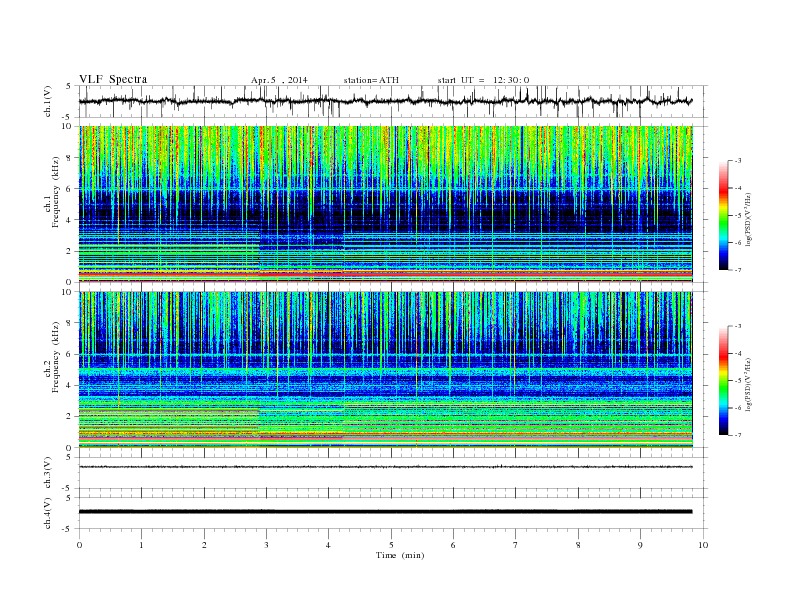The image size is (792, 612).
Task: Click the ch.1 spectrogram color bar
Action: click(x=724, y=216)
